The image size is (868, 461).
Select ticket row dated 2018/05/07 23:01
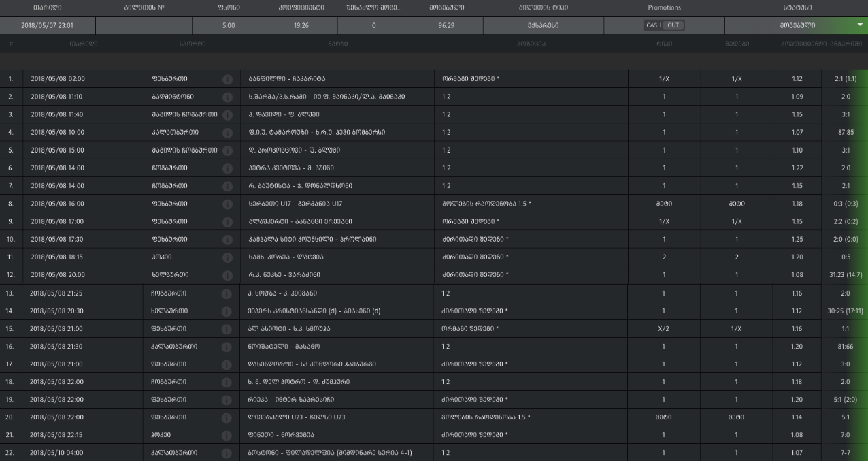(x=48, y=25)
